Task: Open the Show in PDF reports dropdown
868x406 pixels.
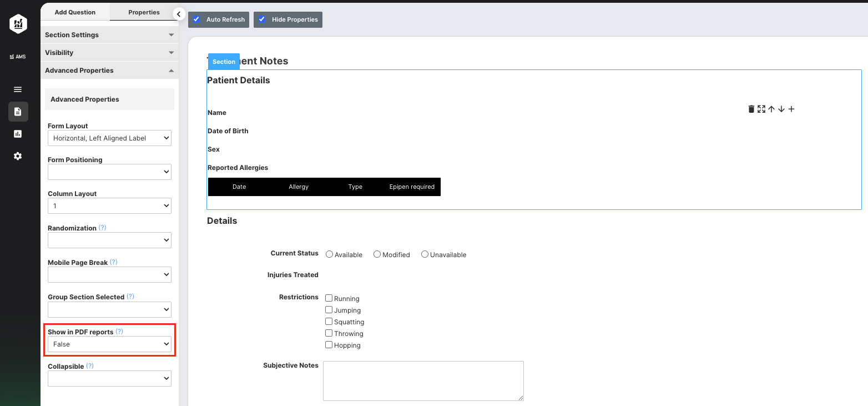Action: [109, 344]
